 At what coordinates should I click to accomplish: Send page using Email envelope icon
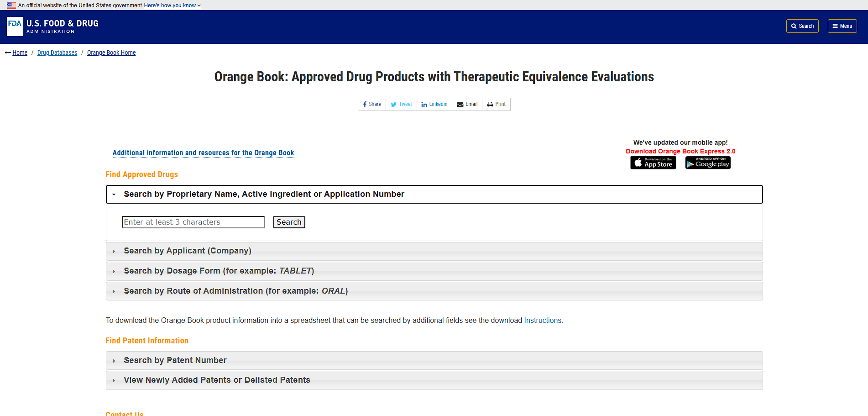click(x=467, y=105)
